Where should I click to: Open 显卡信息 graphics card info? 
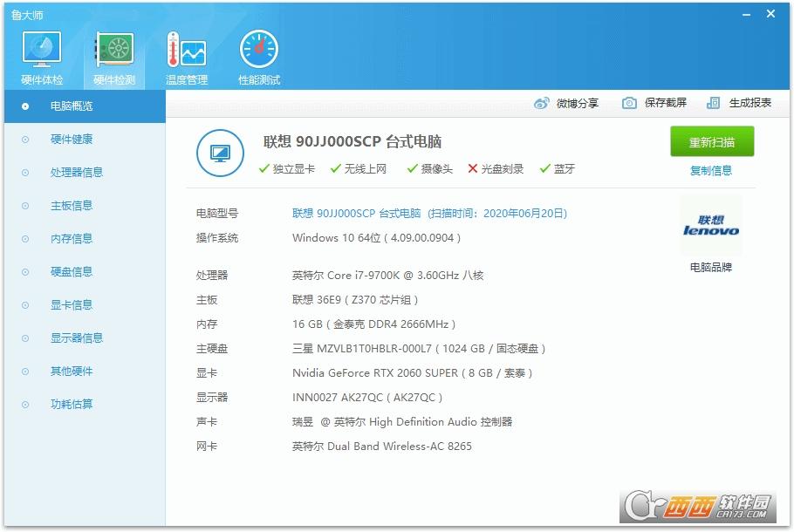coord(72,305)
